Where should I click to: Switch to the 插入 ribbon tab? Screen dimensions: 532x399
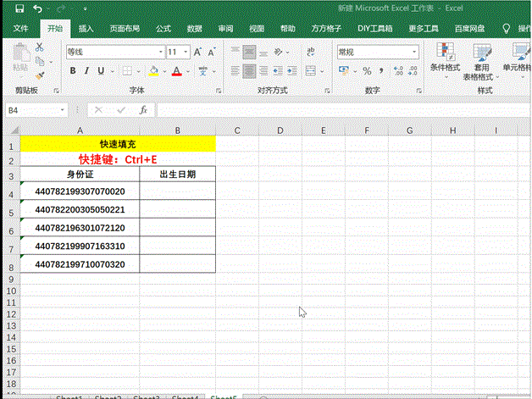86,29
